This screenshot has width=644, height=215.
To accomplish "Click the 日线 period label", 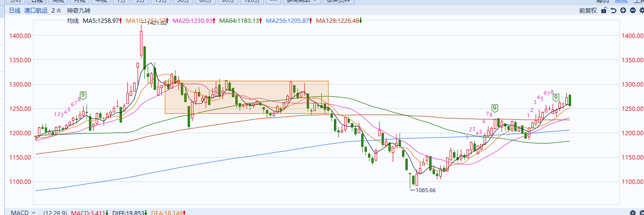I will [15, 10].
